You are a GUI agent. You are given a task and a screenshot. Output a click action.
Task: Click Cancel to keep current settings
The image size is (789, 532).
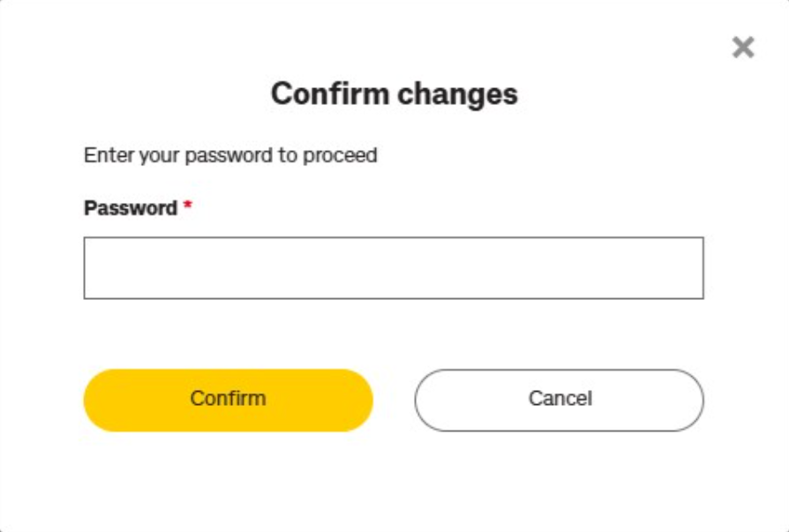pos(558,399)
